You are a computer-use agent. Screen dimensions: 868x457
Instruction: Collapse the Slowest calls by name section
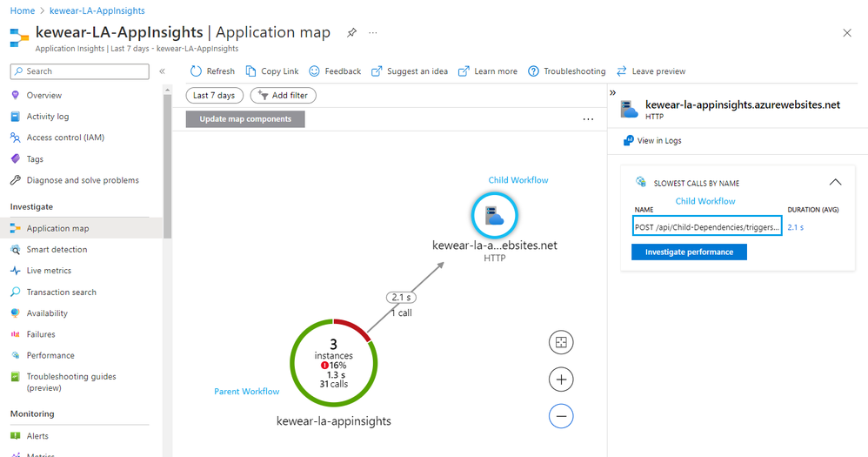tap(835, 182)
